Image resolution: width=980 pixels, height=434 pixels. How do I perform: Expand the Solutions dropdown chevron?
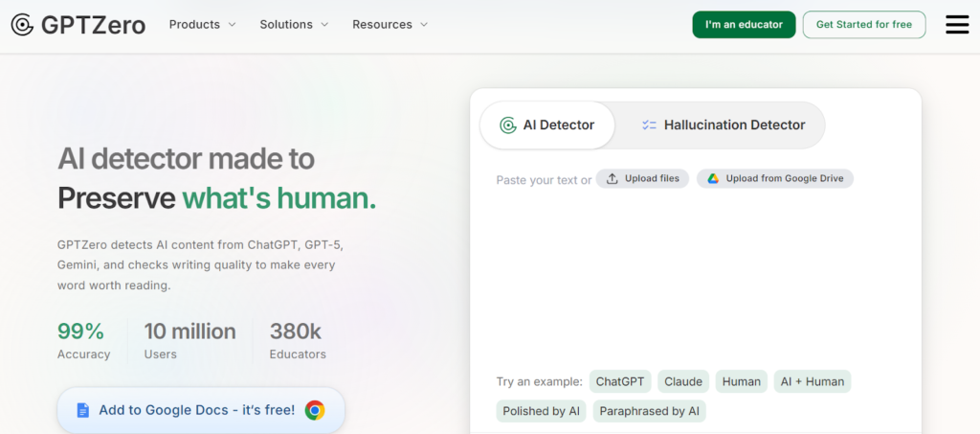[x=324, y=25]
